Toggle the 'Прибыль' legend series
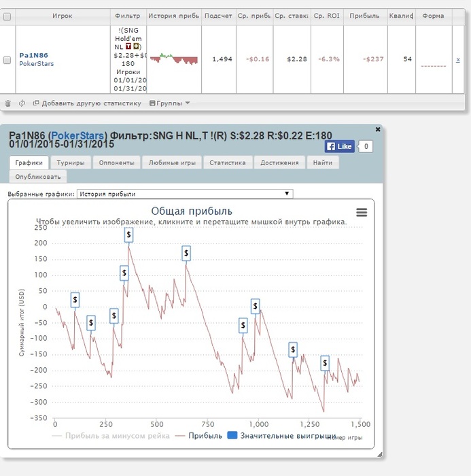This screenshot has width=471, height=476. click(x=198, y=436)
